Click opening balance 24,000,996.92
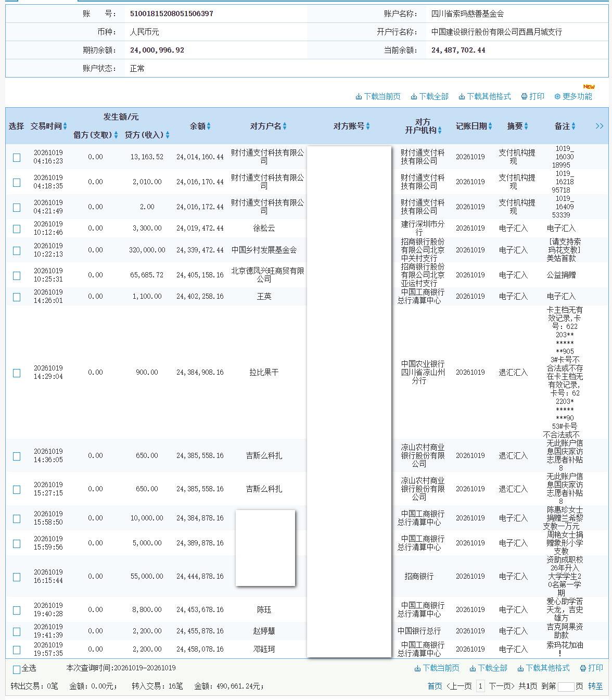 click(x=157, y=50)
